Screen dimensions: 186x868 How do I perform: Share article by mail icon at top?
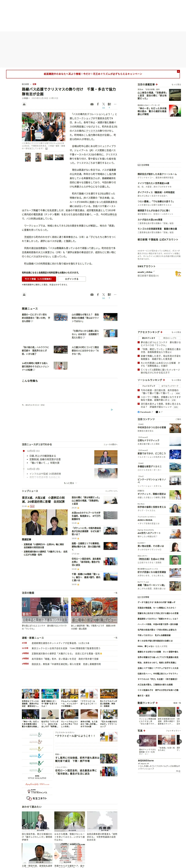point(92,104)
